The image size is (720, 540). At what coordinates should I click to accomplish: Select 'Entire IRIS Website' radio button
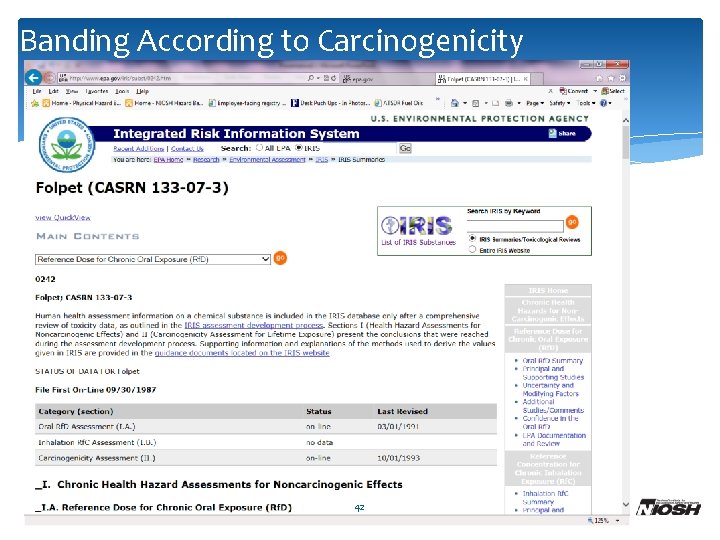coord(472,249)
